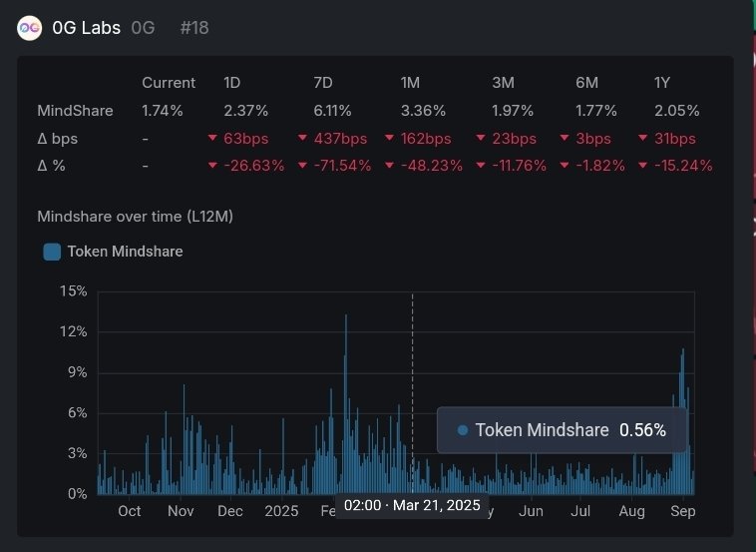Click the 9% y-axis label
The width and height of the screenshot is (756, 552).
[x=77, y=372]
